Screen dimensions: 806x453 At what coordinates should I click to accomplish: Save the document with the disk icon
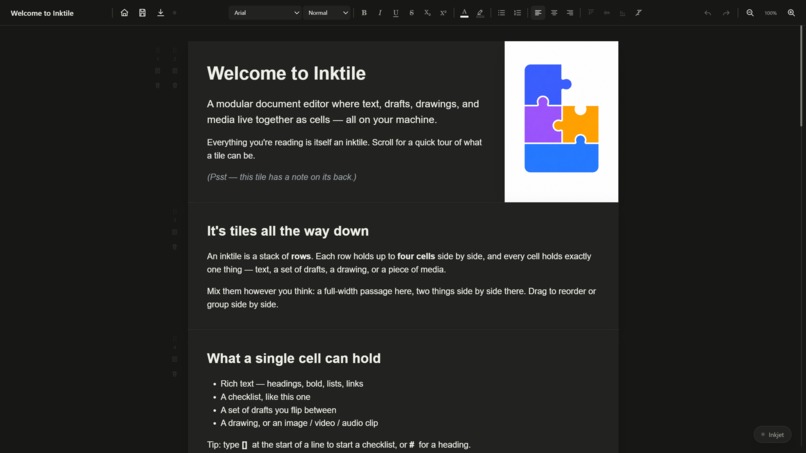pos(142,13)
